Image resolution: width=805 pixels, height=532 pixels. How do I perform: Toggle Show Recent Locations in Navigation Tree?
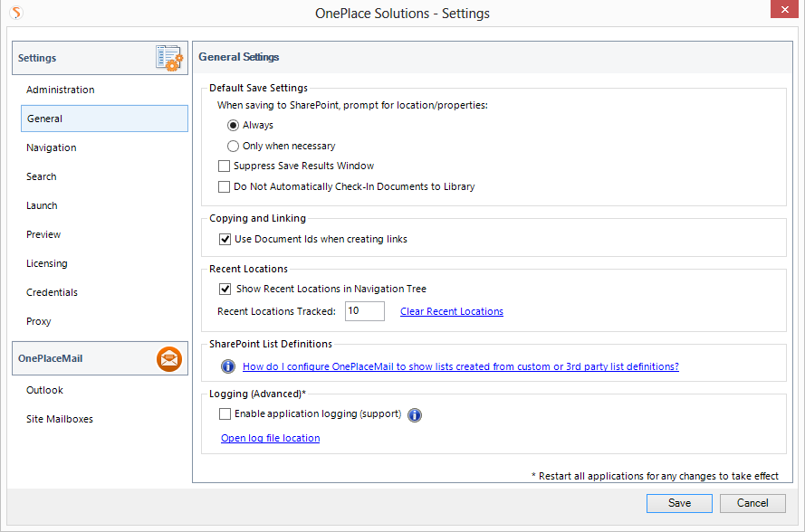[225, 290]
